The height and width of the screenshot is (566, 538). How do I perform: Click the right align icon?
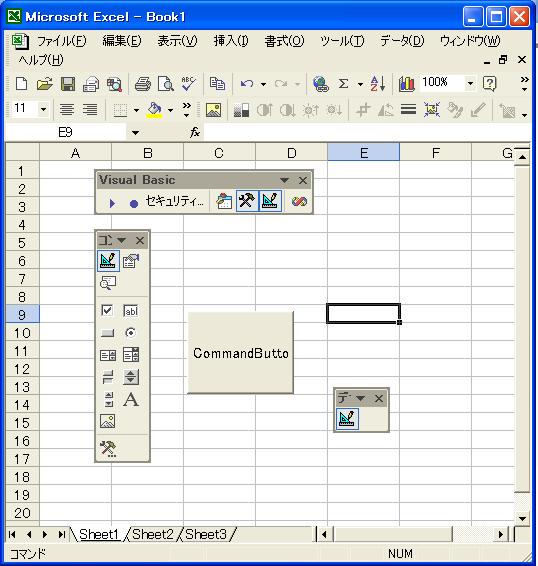tap(90, 109)
